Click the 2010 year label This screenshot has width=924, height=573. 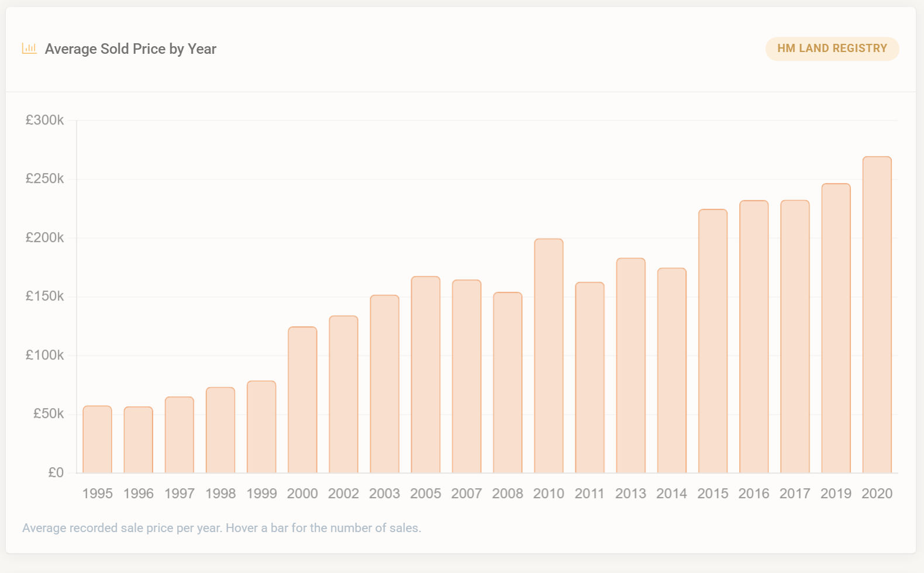click(549, 493)
